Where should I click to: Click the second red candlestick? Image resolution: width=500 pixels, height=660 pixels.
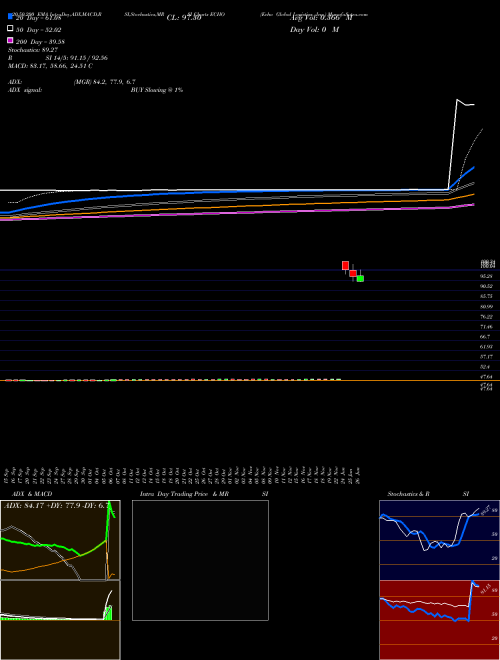pyautogui.click(x=353, y=273)
